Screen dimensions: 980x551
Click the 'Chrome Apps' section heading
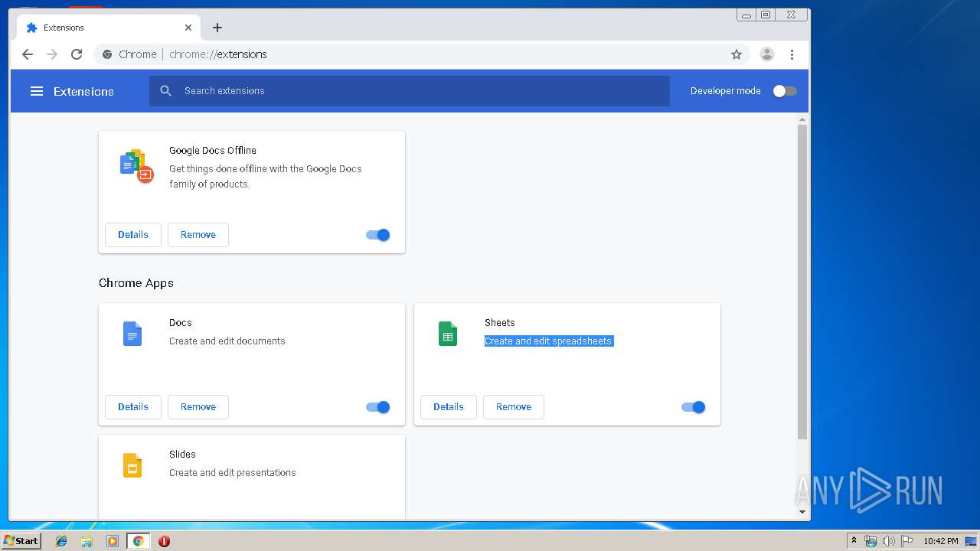click(x=136, y=283)
